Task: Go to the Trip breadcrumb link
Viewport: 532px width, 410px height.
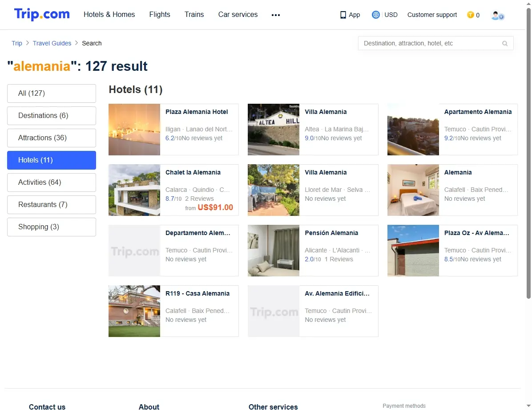Action: pos(16,43)
